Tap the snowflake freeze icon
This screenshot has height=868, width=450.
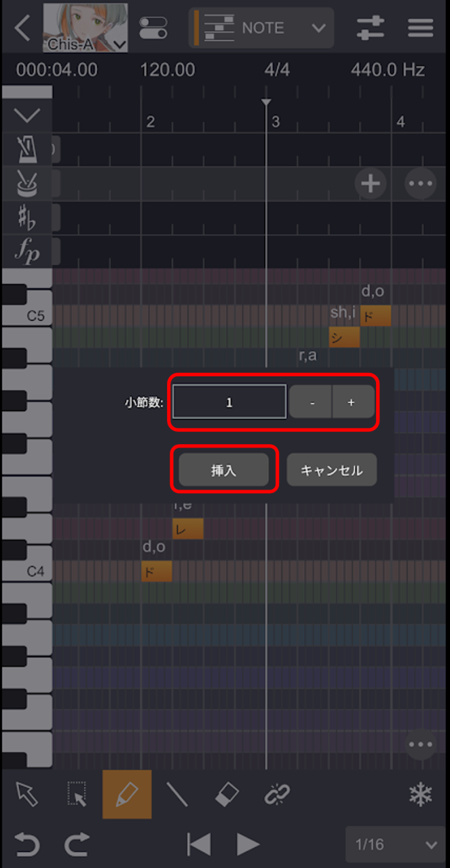coord(421,794)
